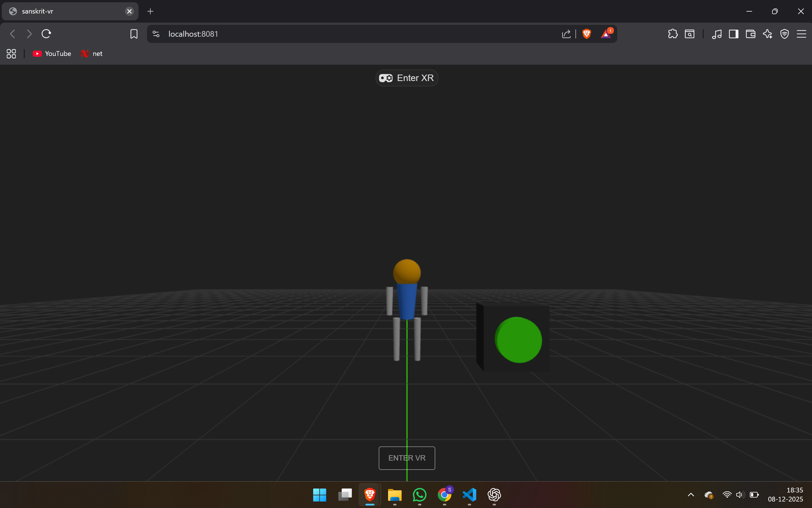Open Brave Shields lion icon

[586, 34]
